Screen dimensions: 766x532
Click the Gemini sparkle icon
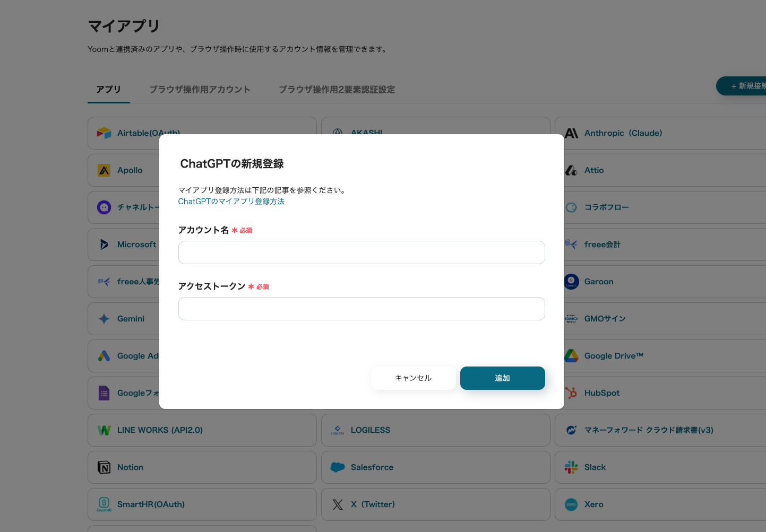pos(104,319)
